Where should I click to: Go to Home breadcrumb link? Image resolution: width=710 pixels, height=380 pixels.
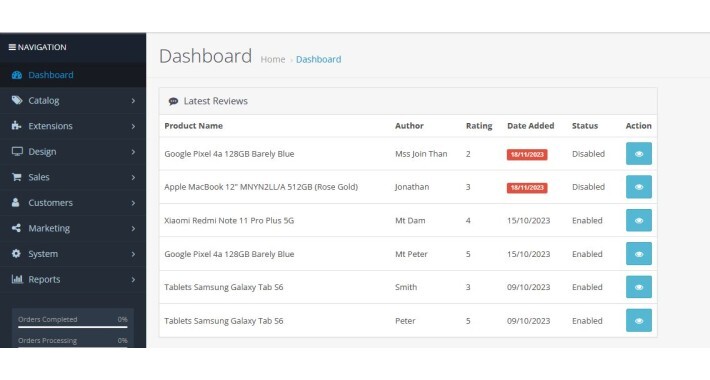click(x=273, y=59)
